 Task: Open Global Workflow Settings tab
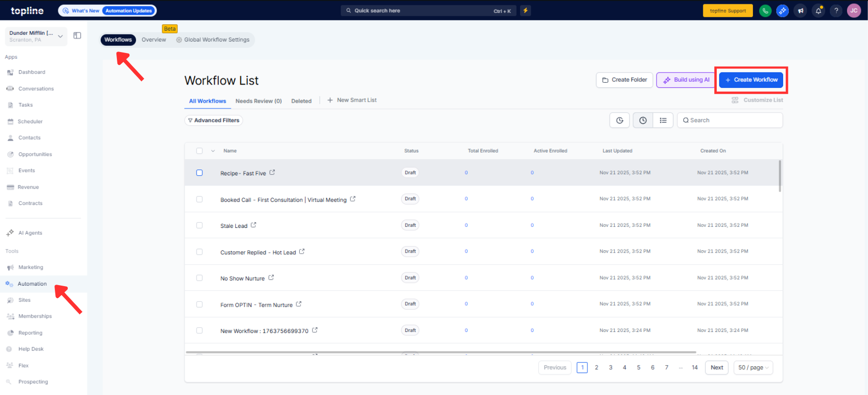[213, 40]
